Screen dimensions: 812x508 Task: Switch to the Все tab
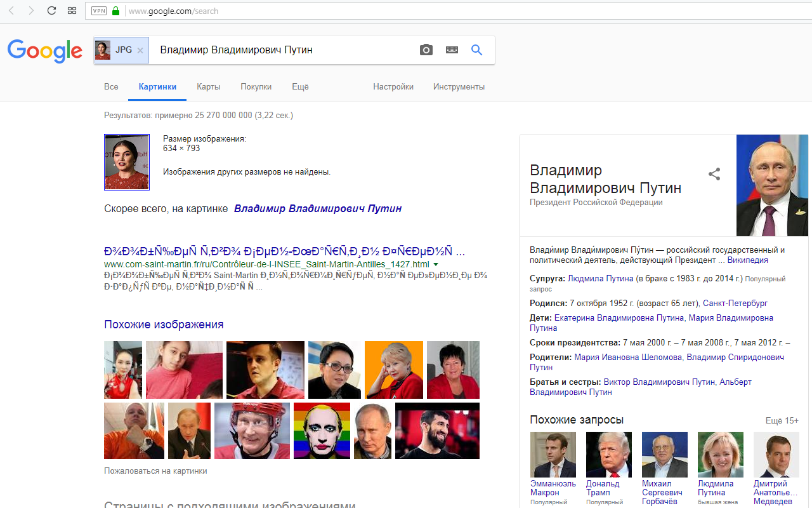click(x=111, y=86)
